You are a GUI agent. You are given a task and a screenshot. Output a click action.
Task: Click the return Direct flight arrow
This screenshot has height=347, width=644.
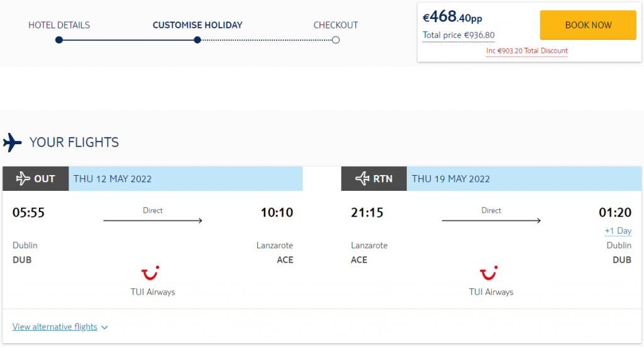pyautogui.click(x=491, y=221)
